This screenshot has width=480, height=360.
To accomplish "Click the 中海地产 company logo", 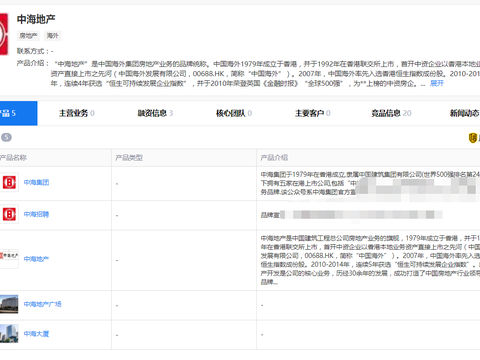I will click(4, 34).
